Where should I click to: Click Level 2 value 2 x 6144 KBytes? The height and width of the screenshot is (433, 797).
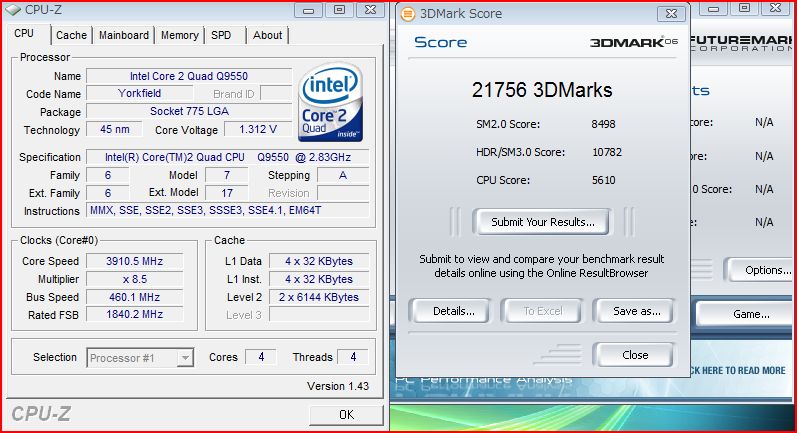pyautogui.click(x=319, y=297)
